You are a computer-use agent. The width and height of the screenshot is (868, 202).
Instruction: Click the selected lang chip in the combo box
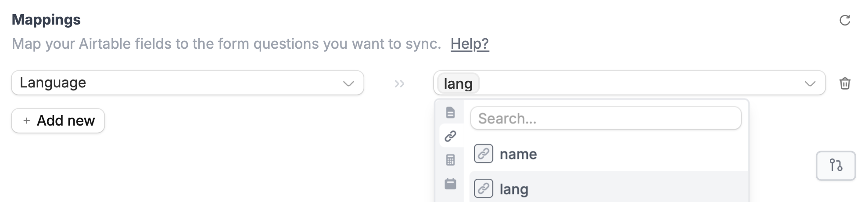(458, 83)
